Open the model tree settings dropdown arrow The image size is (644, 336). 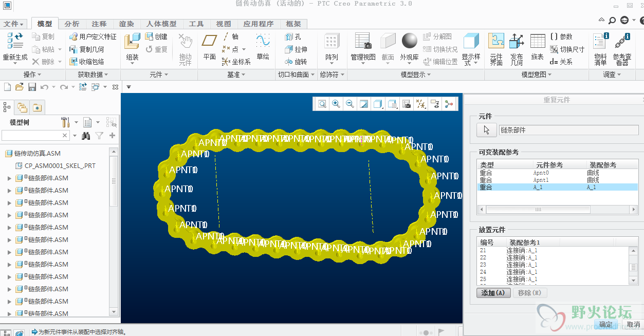(76, 122)
